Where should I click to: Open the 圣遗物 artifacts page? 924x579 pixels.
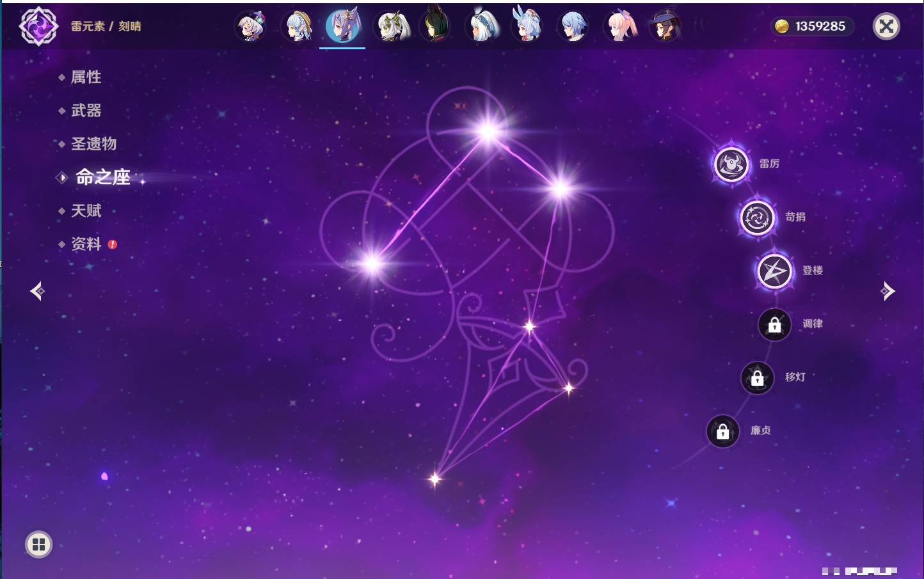(x=94, y=144)
